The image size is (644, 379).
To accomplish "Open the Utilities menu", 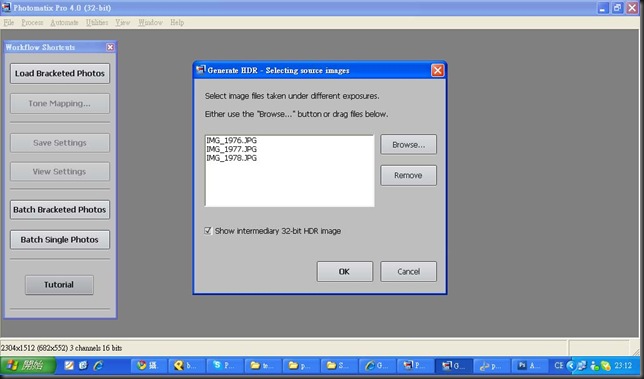I will coord(97,23).
